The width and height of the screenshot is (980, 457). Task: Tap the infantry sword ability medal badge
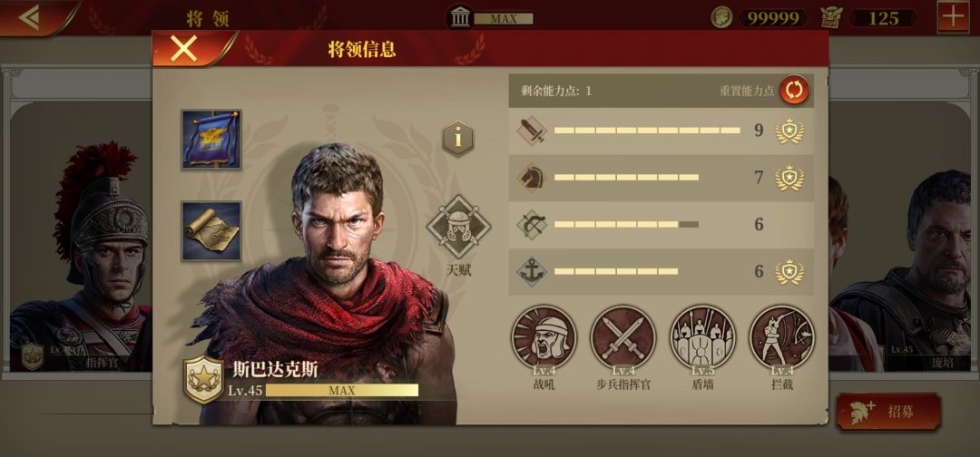click(x=789, y=131)
